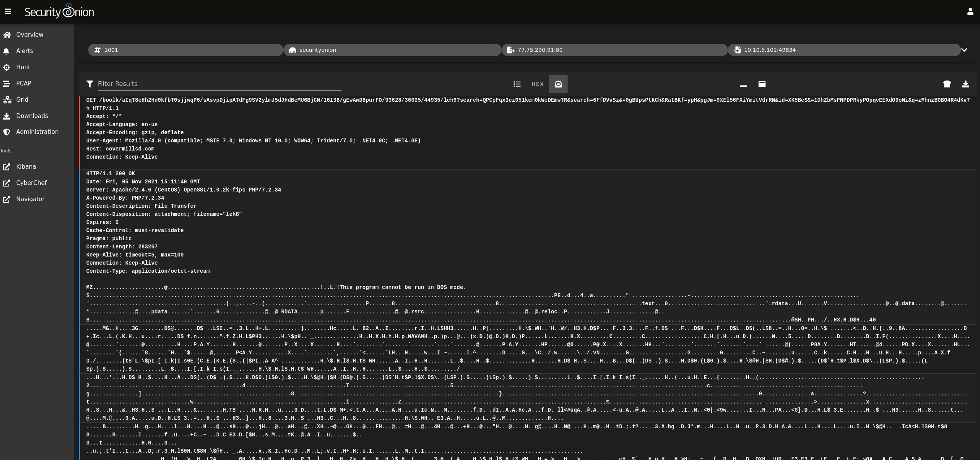Click the Grid network icon
Viewport: 980px width, 460px height.
pyautogui.click(x=7, y=100)
